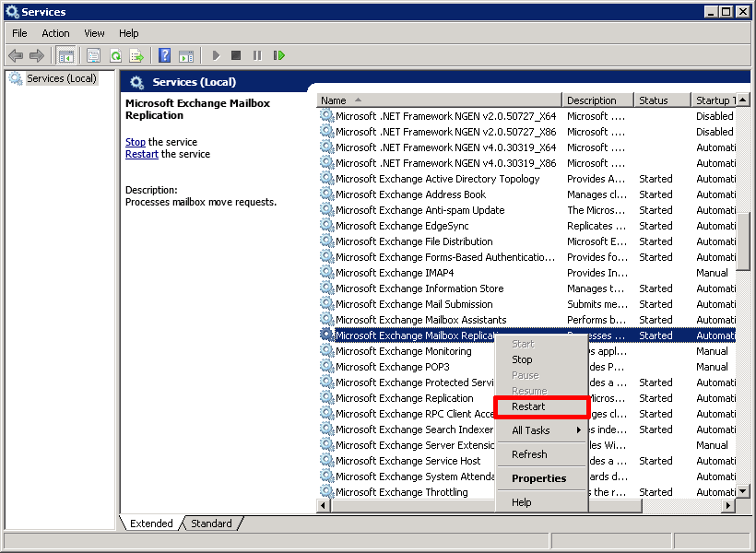Click the vertical scrollbar down arrow
The image size is (756, 553).
(x=743, y=492)
